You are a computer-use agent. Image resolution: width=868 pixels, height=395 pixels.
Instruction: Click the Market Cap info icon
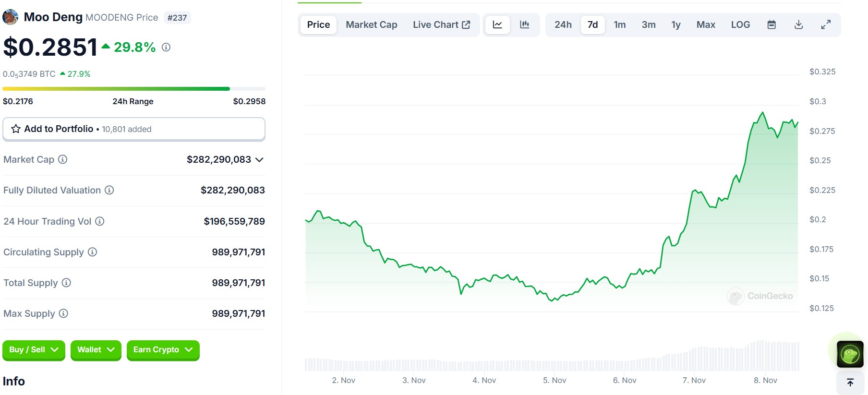(x=63, y=159)
